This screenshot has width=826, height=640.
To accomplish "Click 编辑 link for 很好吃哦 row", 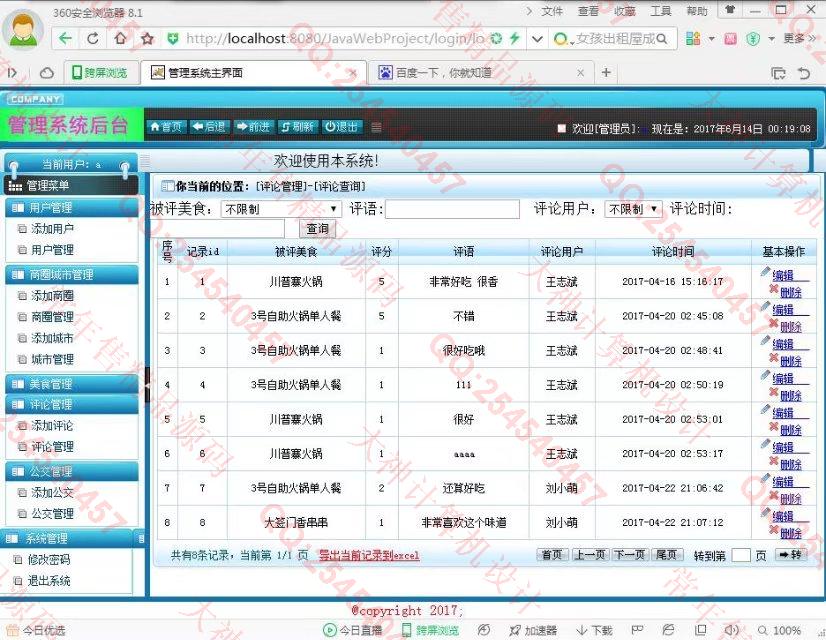I will (783, 344).
